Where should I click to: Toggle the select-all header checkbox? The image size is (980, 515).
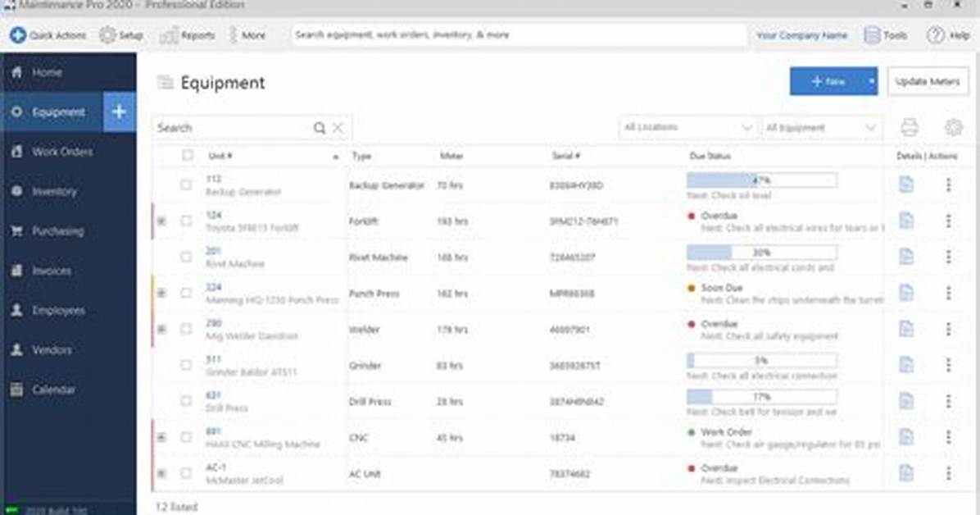coord(188,154)
